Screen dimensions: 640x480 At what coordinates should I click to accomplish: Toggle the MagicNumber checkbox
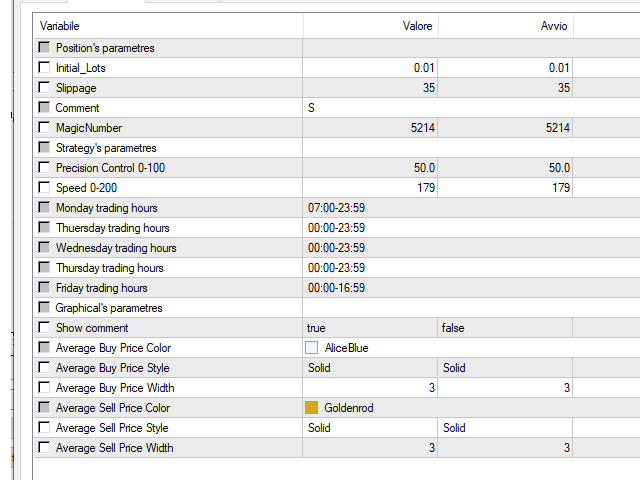[x=43, y=128]
